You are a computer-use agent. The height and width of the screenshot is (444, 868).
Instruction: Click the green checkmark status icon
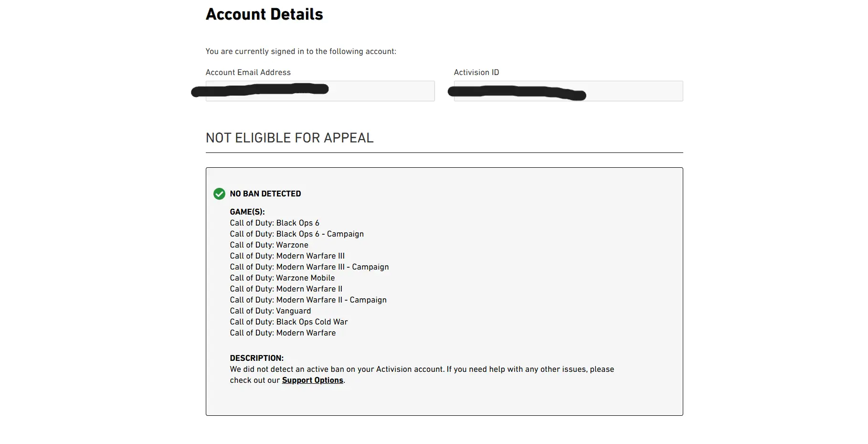219,194
